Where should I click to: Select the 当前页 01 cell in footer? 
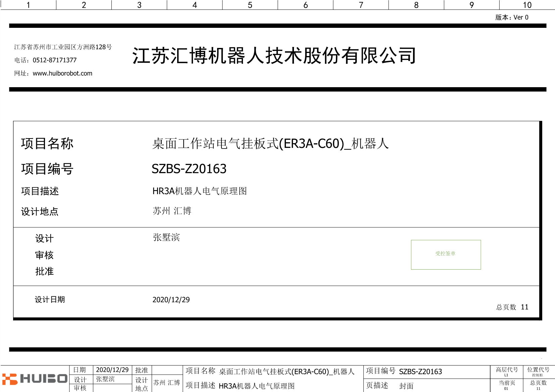507,385
